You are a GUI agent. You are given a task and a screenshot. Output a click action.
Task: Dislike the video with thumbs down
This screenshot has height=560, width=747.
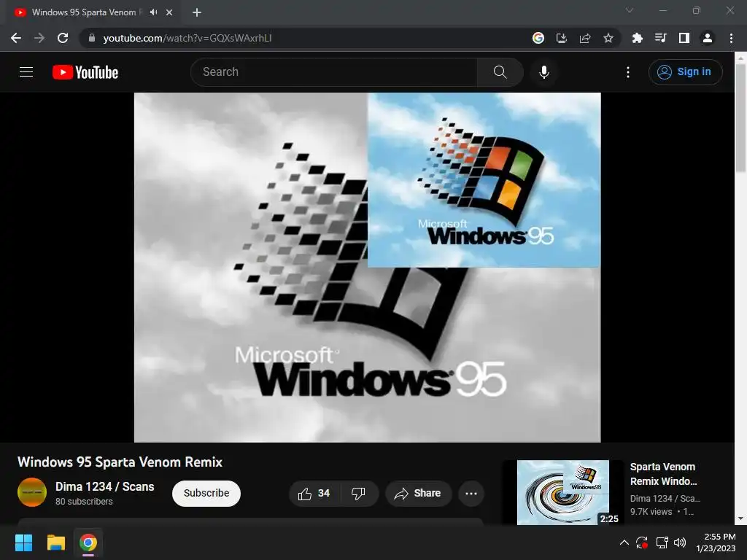(x=358, y=494)
